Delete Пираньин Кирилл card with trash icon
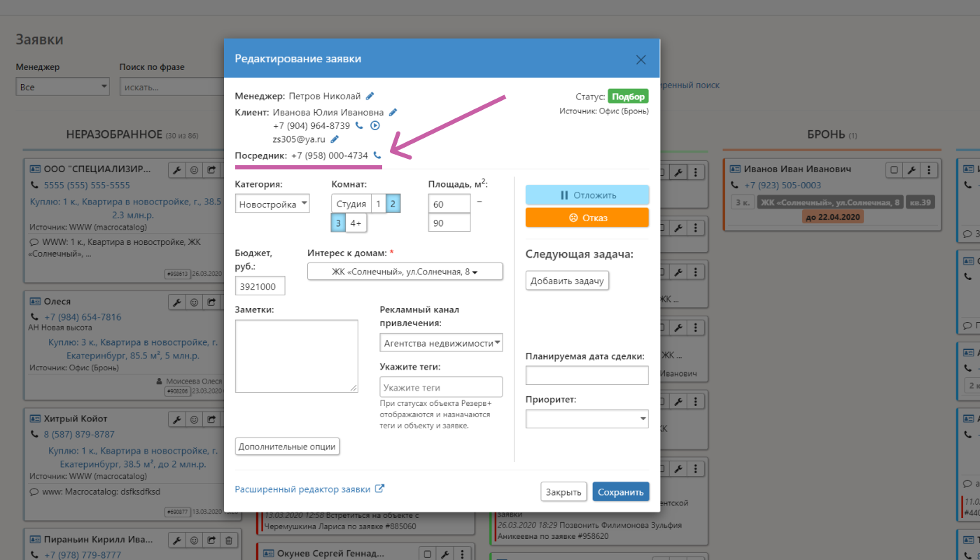Image resolution: width=980 pixels, height=560 pixels. [x=229, y=540]
